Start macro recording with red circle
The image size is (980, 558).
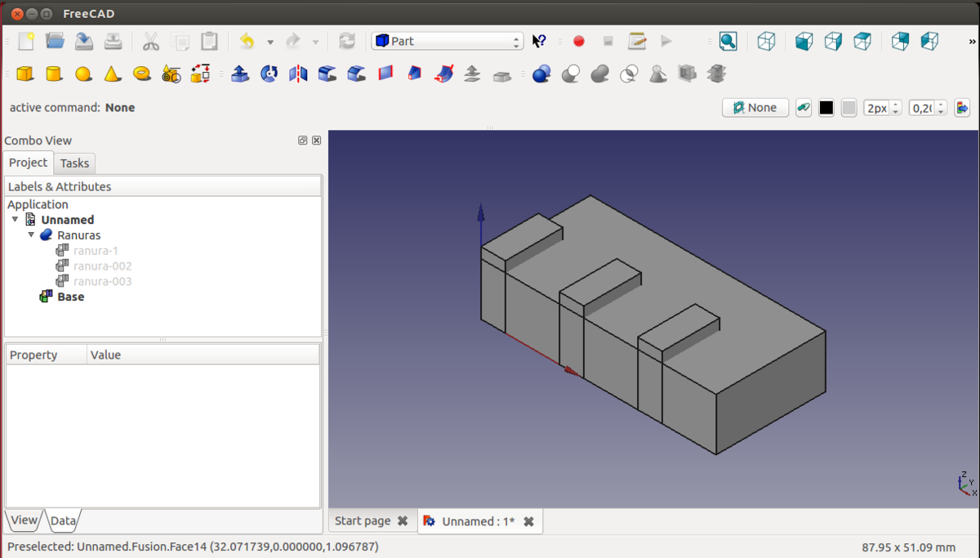click(579, 41)
